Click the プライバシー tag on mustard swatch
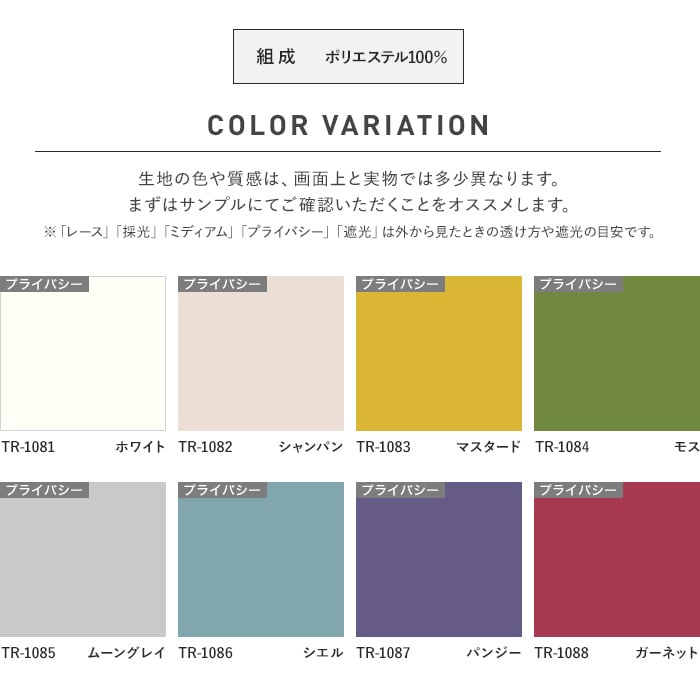 pyautogui.click(x=400, y=284)
